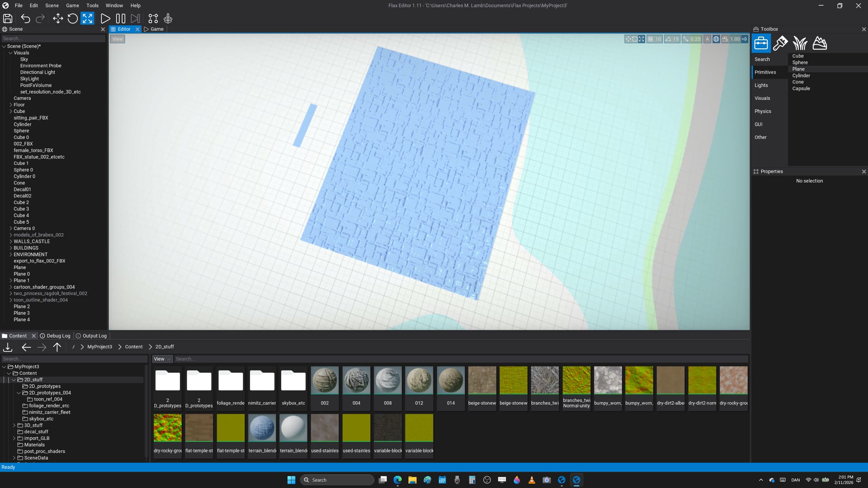Start play mode with the Play button
This screenshot has height=488, width=868.
(105, 19)
